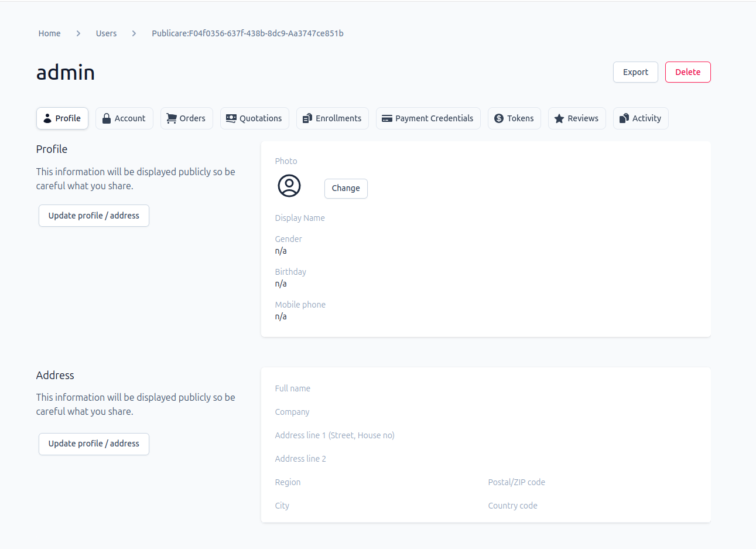Click the dollar coin icon on Tokens tab
This screenshot has width=756, height=549.
point(499,118)
